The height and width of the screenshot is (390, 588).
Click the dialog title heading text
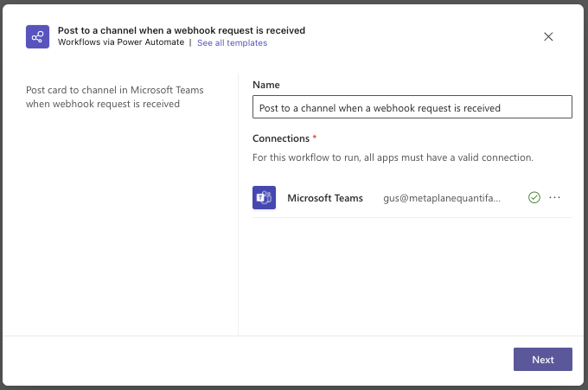(x=181, y=30)
